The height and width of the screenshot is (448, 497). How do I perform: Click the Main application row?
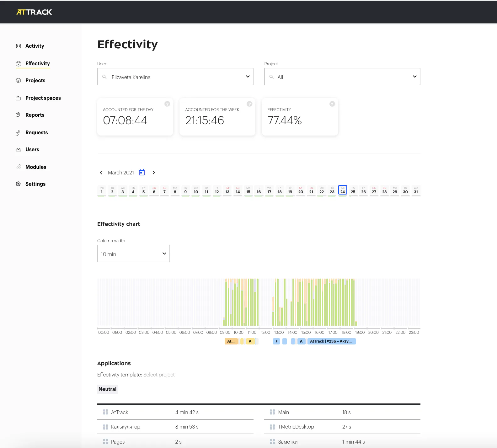tap(342, 412)
